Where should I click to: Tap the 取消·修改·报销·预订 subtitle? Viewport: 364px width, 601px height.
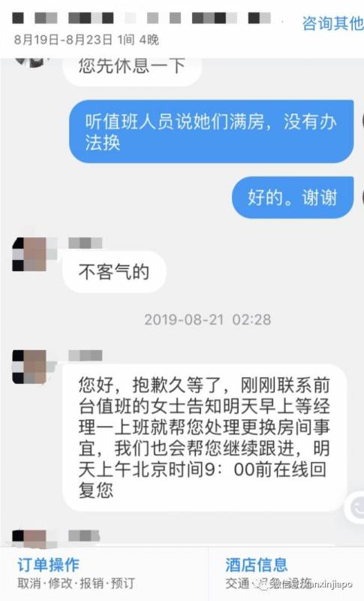[76, 584]
